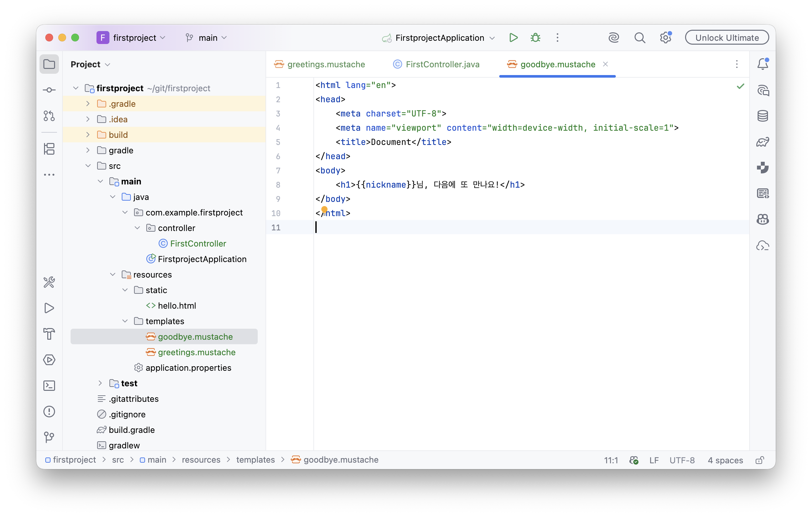
Task: Open the Commit tool window
Action: click(49, 90)
